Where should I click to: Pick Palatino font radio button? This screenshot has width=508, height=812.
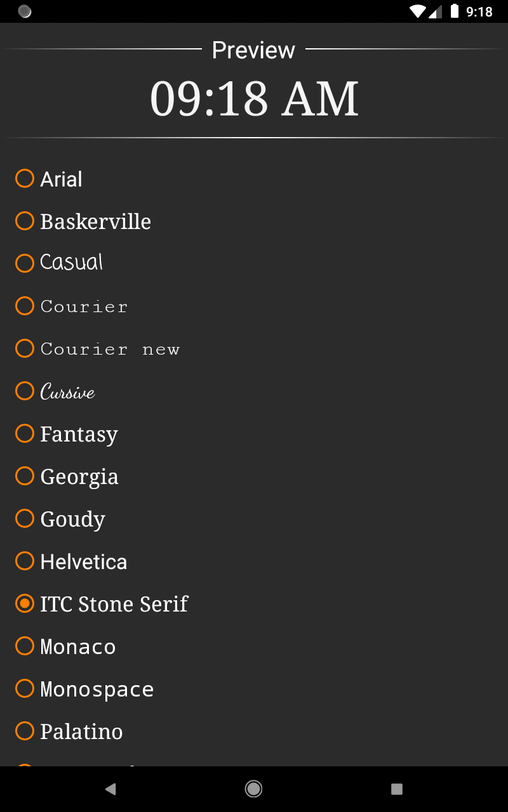point(25,731)
